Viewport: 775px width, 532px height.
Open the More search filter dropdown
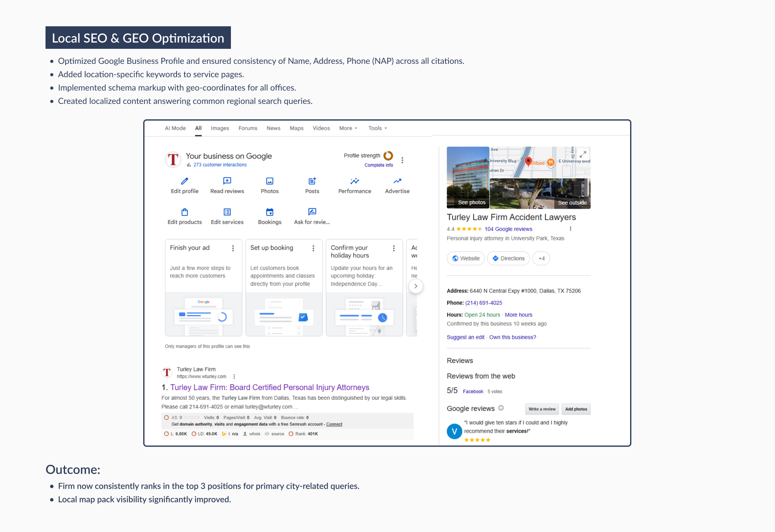348,128
